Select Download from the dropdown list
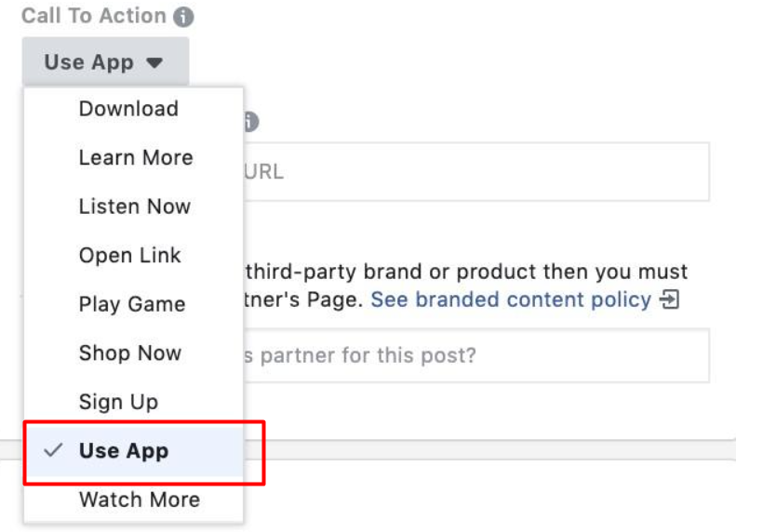 click(x=128, y=109)
